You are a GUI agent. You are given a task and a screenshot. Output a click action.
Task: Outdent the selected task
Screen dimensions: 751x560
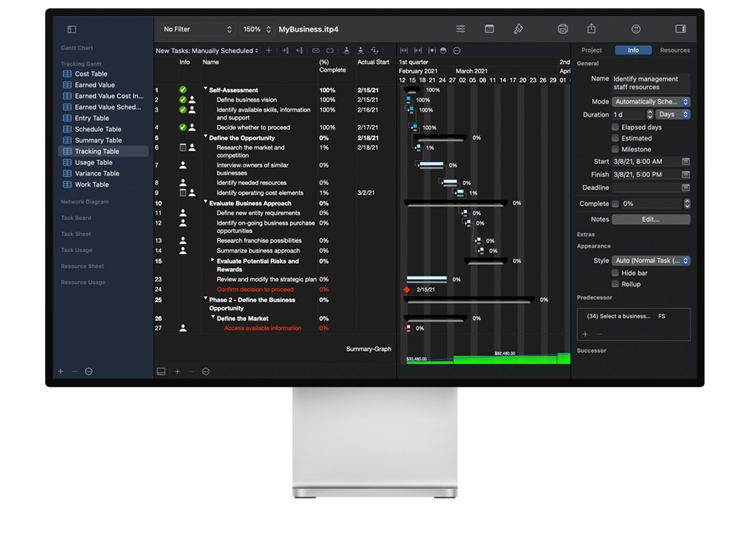pyautogui.click(x=299, y=51)
